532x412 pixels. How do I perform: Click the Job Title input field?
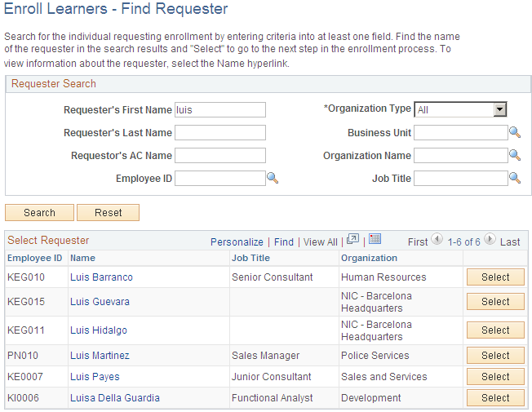(x=461, y=178)
